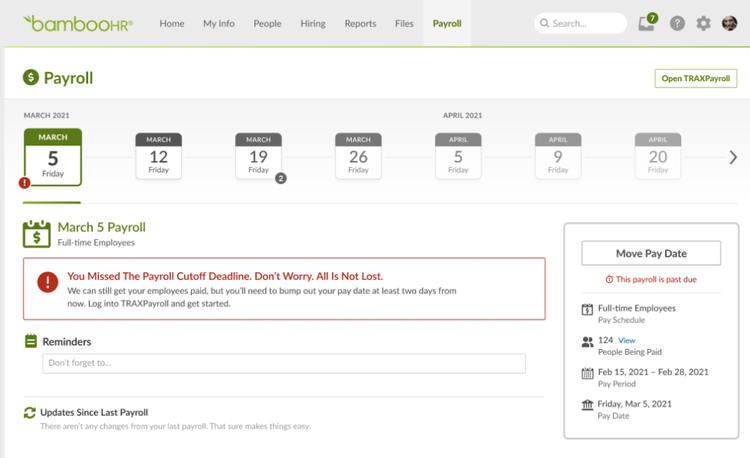750x458 pixels.
Task: Click the "MARCH 2021" label
Action: coord(46,115)
